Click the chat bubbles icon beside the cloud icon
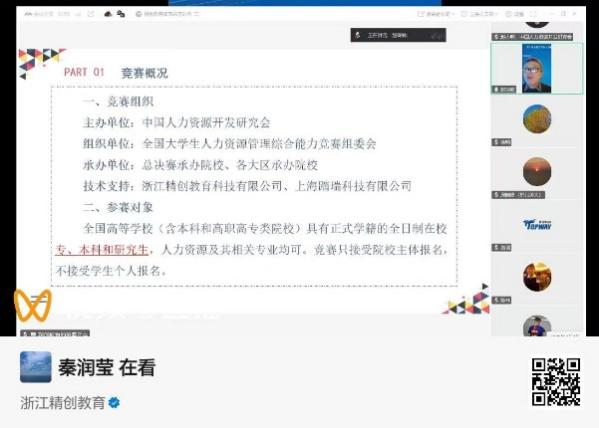Viewport: 599px width, 428px height. coord(121,14)
